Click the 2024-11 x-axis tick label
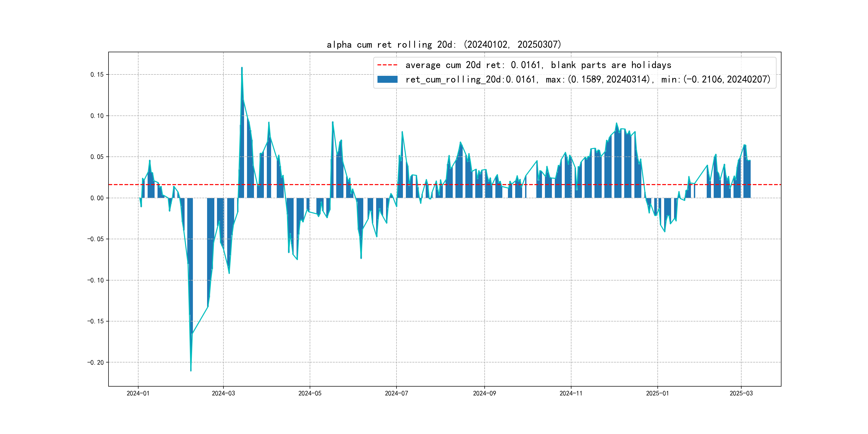 571,393
